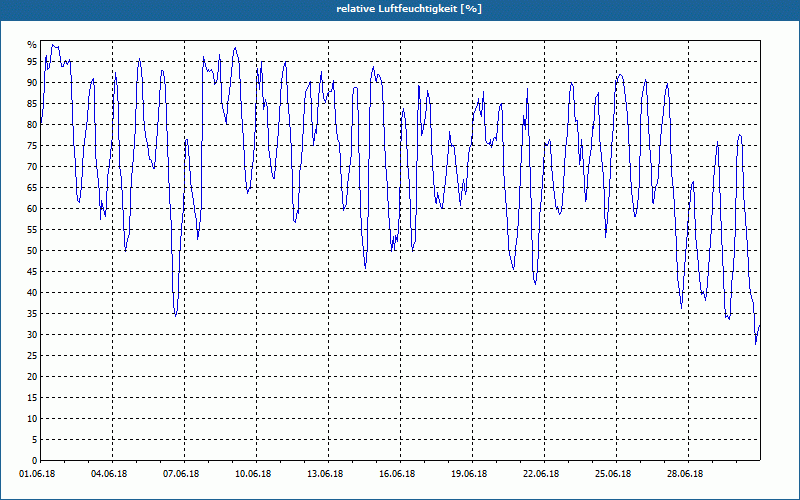Click the y-axis value 50
Screen dimensions: 800x500
pyautogui.click(x=32, y=251)
